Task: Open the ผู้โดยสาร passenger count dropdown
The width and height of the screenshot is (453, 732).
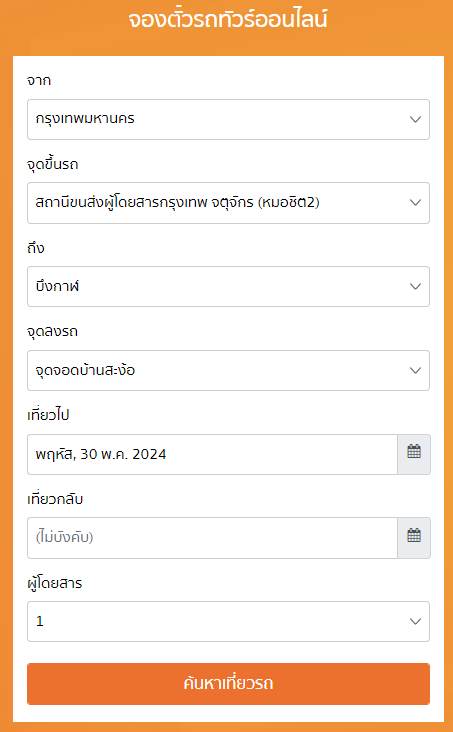Action: point(228,621)
